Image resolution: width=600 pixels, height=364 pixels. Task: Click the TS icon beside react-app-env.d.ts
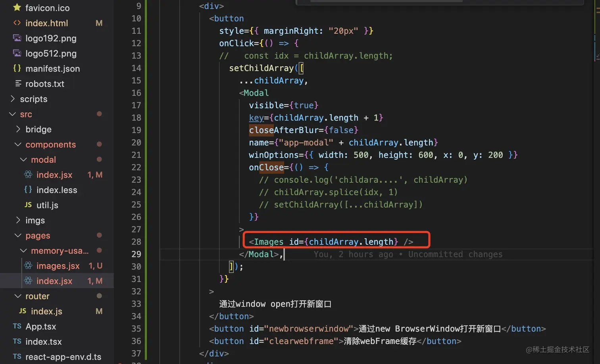tap(17, 356)
